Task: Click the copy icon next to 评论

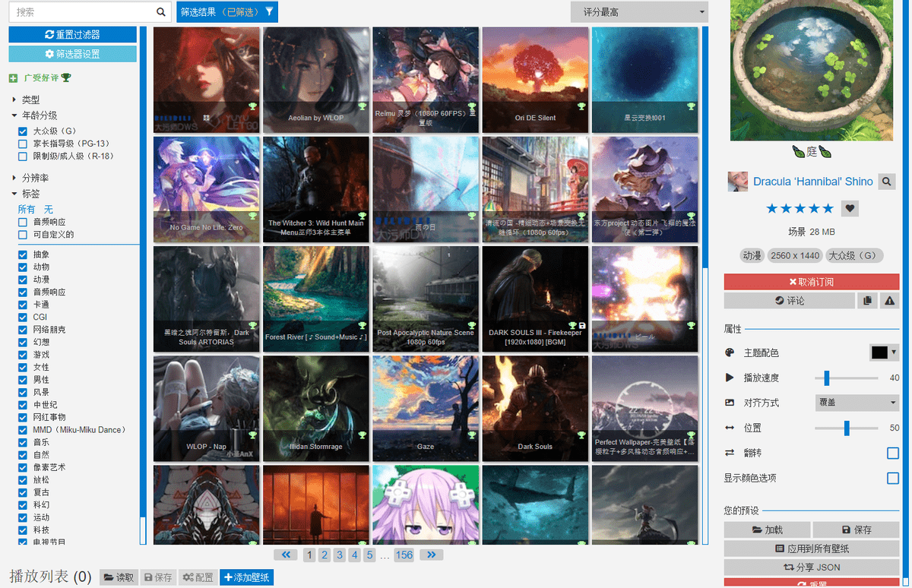Action: 867,301
